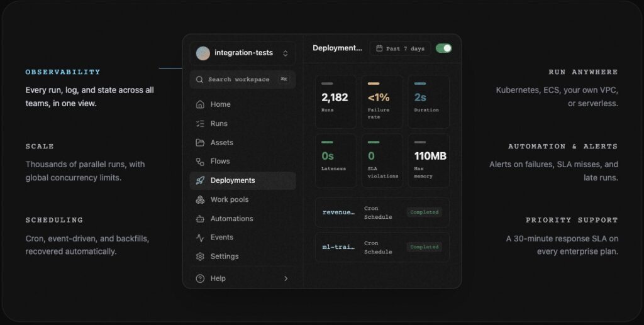Go to Home in the sidebar
Image resolution: width=644 pixels, height=325 pixels.
point(243,104)
